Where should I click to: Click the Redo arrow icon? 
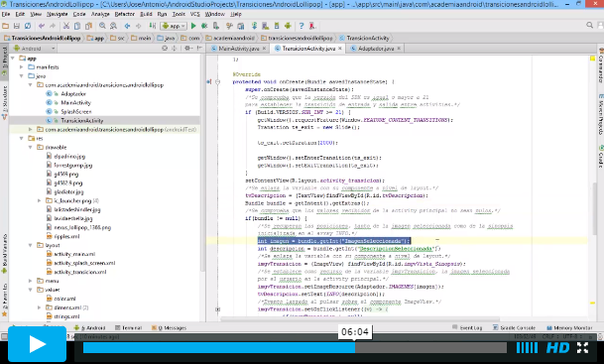(x=53, y=26)
